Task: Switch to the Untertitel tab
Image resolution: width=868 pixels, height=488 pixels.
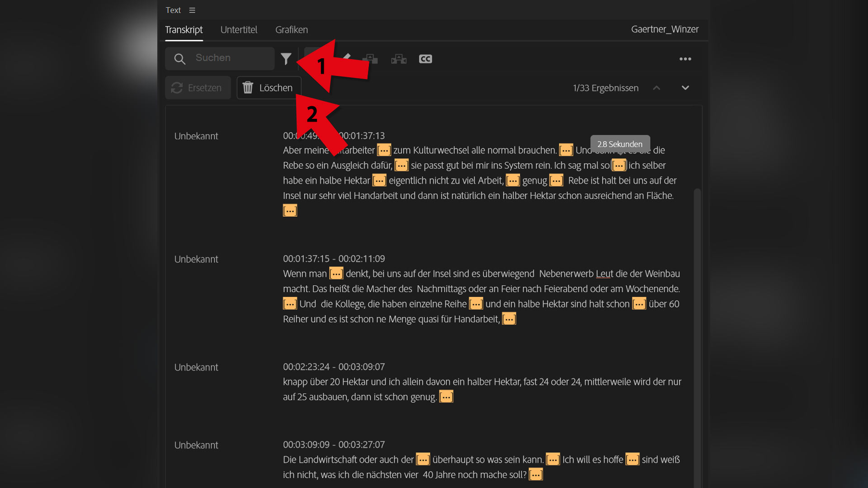Action: pyautogui.click(x=239, y=30)
